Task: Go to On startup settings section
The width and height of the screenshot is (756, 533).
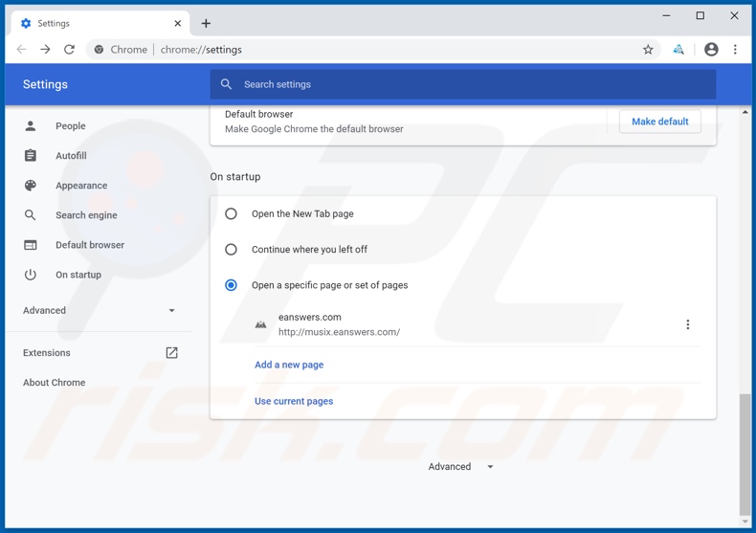Action: (78, 275)
